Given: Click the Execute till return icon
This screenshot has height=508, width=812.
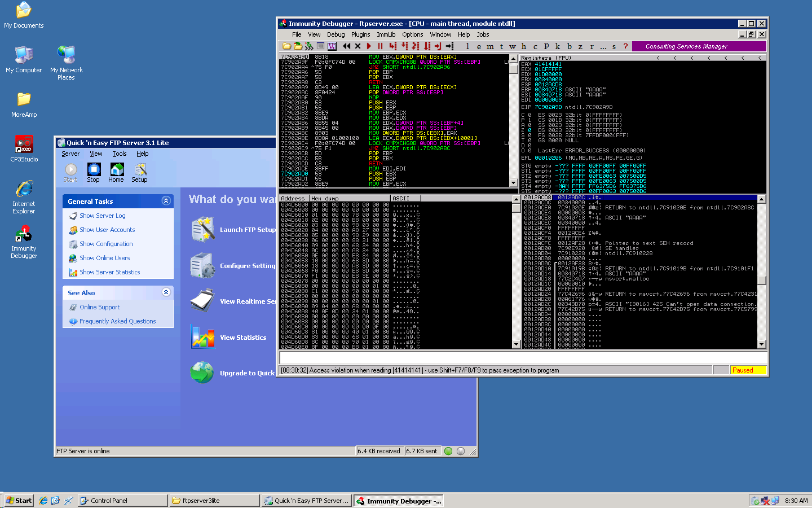Looking at the screenshot, I should pos(438,46).
